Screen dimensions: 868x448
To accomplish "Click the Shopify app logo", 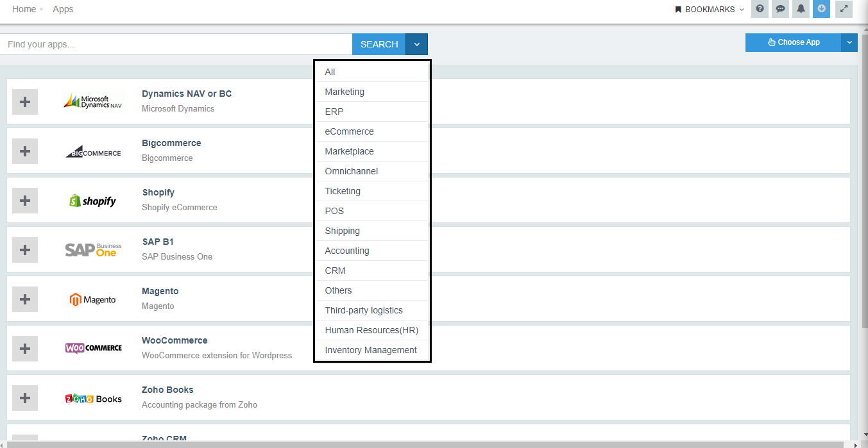I will point(94,200).
